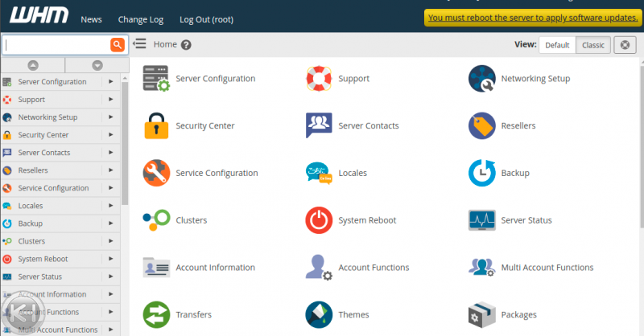Open the Transfers arrows icon
Image resolution: width=644 pixels, height=336 pixels.
point(156,314)
